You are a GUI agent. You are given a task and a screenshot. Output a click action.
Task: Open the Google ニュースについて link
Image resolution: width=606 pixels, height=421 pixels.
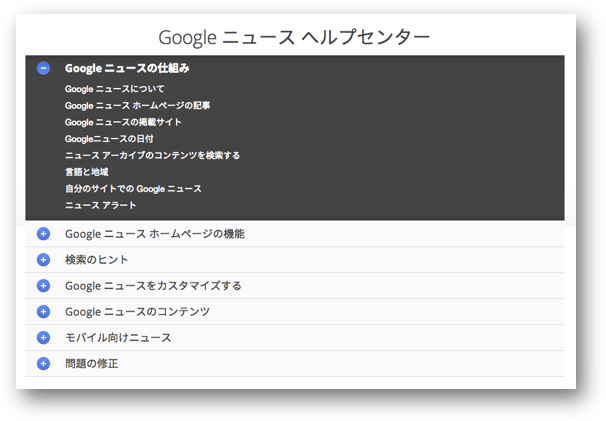point(114,89)
